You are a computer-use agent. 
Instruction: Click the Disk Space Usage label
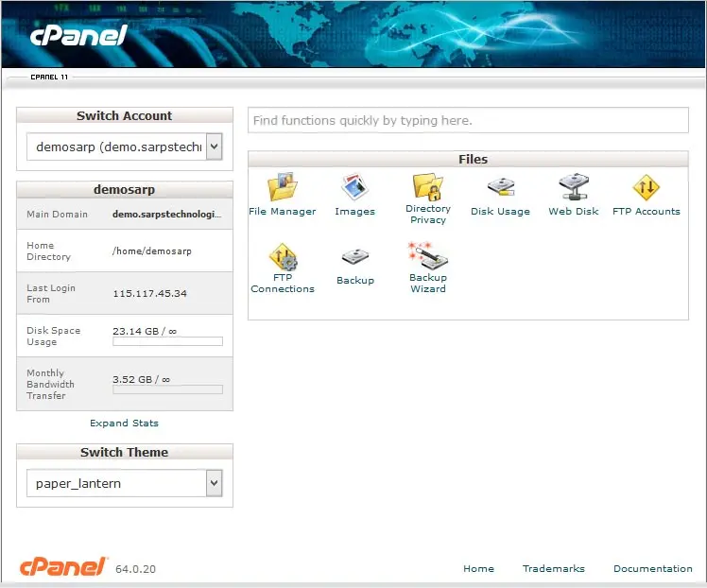click(x=53, y=336)
